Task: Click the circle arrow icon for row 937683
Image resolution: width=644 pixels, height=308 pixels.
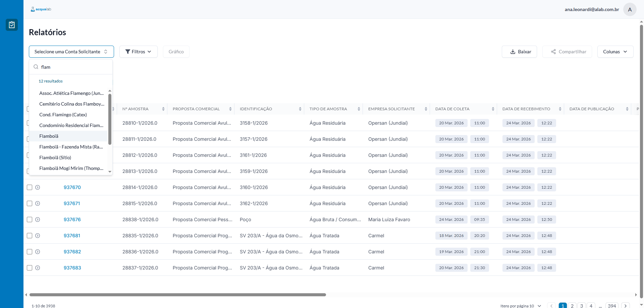Action: [x=38, y=268]
